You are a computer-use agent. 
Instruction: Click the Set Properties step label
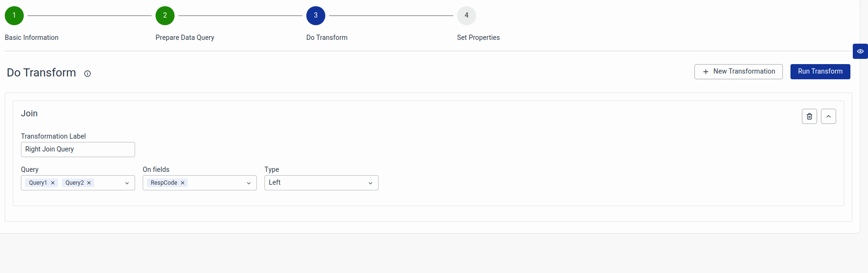[x=478, y=38]
